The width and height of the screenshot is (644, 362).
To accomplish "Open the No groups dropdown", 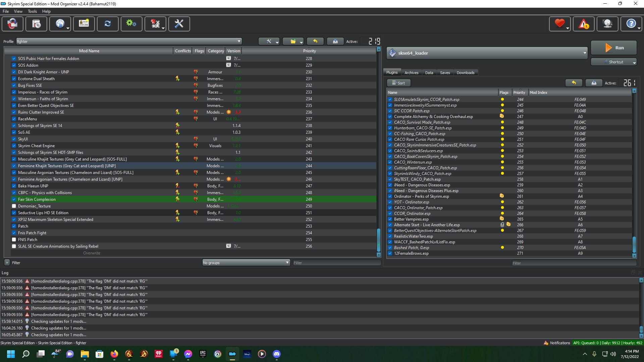I will pyautogui.click(x=246, y=263).
